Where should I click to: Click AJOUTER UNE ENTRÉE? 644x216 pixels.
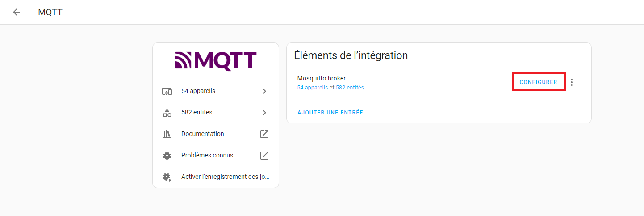coord(330,113)
